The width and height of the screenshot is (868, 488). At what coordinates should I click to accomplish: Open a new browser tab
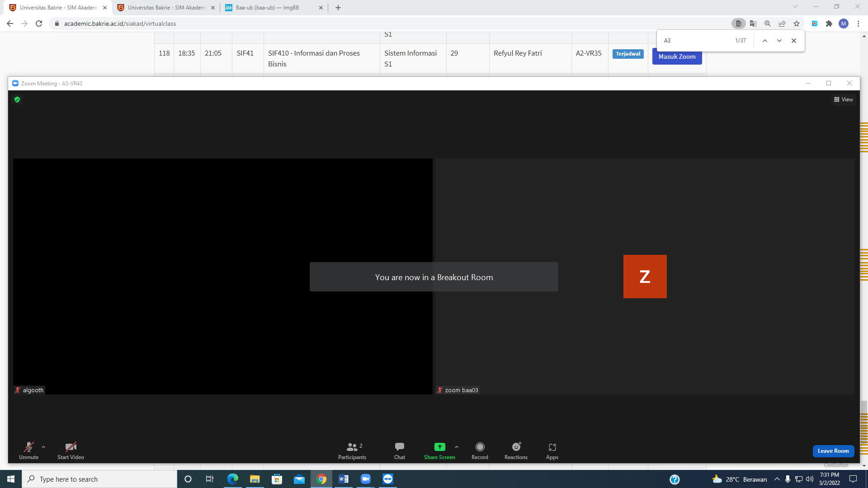click(x=338, y=8)
